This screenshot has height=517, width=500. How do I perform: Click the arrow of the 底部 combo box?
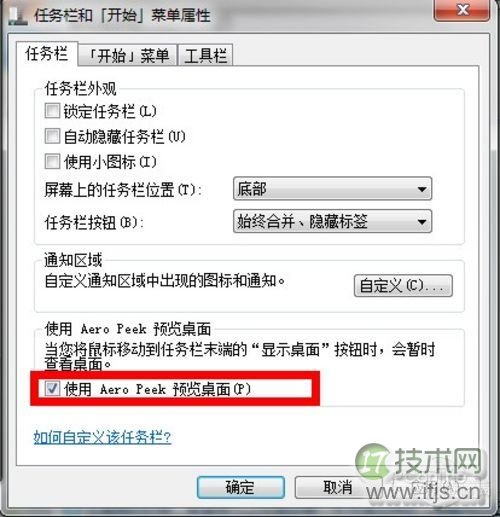(422, 189)
